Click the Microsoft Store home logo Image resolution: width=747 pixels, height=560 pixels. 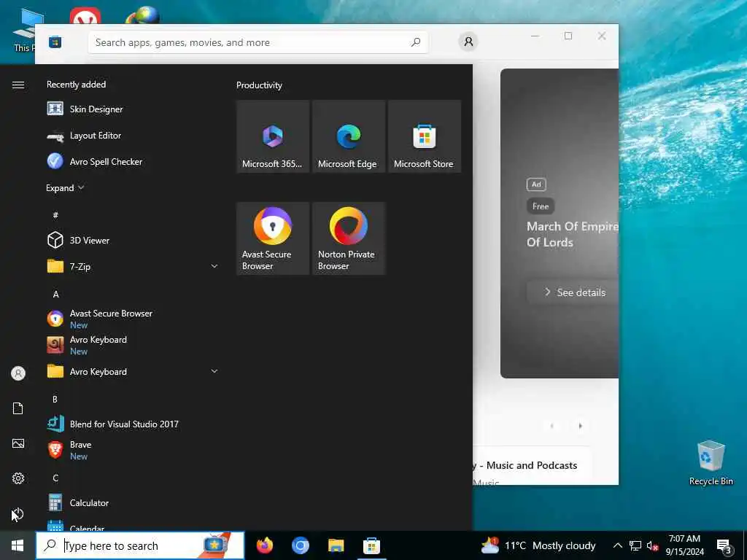tap(55, 42)
